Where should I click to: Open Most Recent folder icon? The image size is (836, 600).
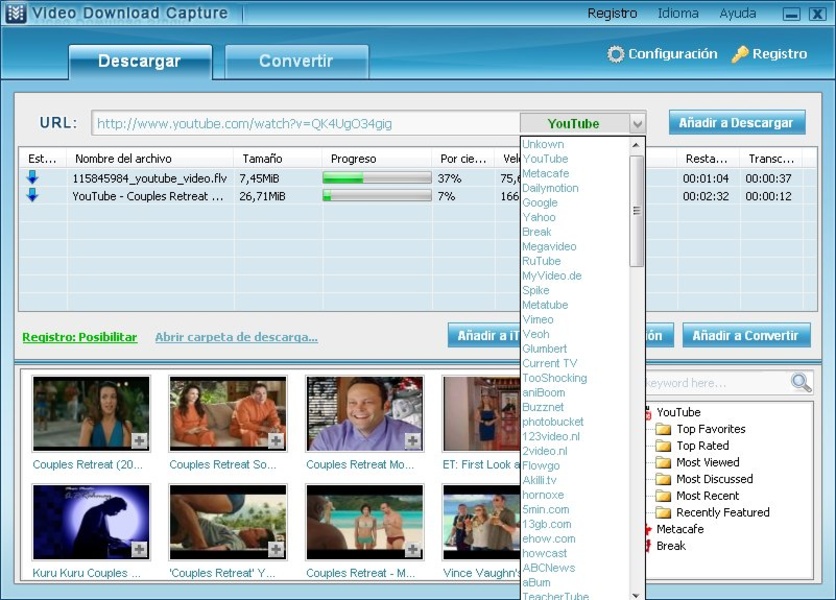(663, 496)
